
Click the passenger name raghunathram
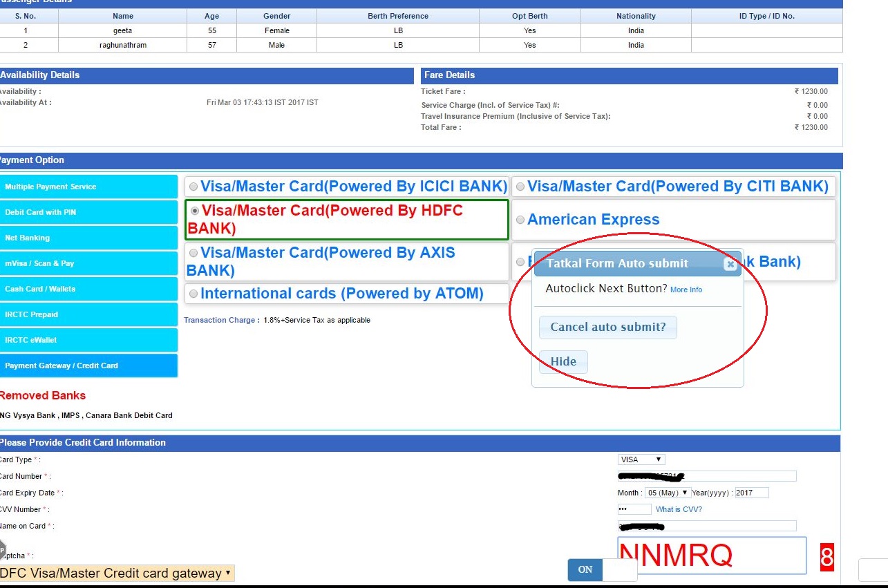[124, 45]
